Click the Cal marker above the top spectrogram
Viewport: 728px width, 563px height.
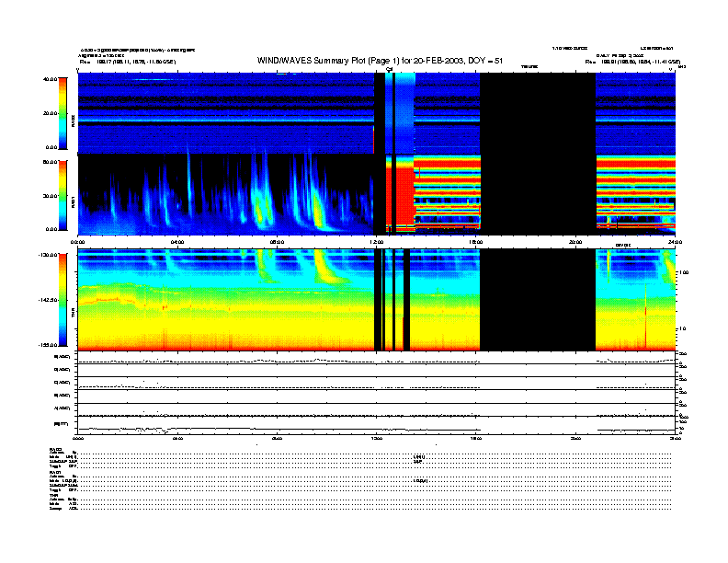tap(389, 69)
